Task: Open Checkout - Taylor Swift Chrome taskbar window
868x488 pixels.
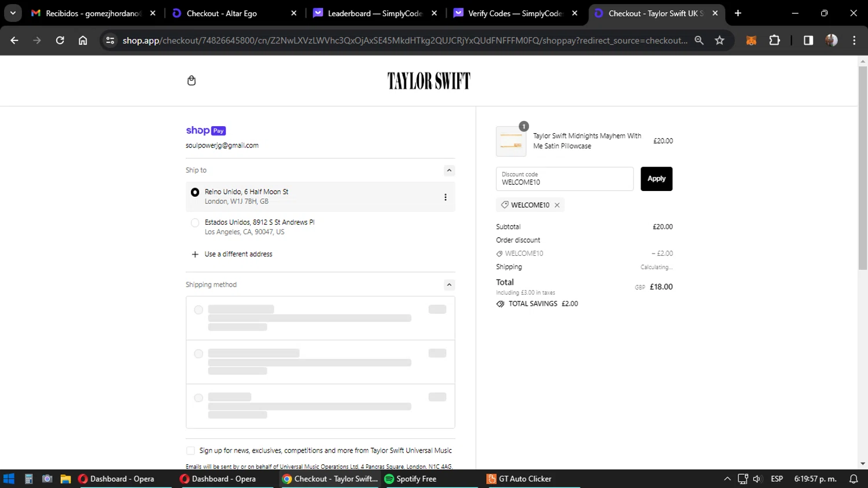Action: coord(330,479)
